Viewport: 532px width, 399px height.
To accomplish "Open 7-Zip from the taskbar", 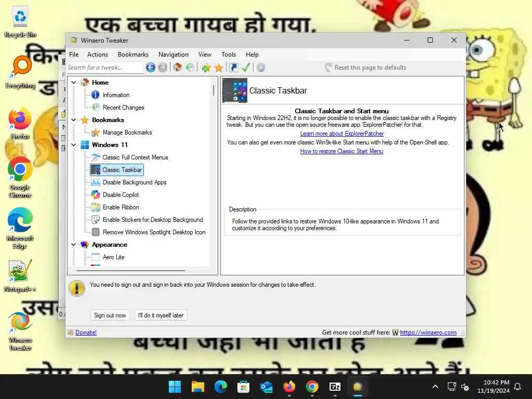I will [x=335, y=387].
